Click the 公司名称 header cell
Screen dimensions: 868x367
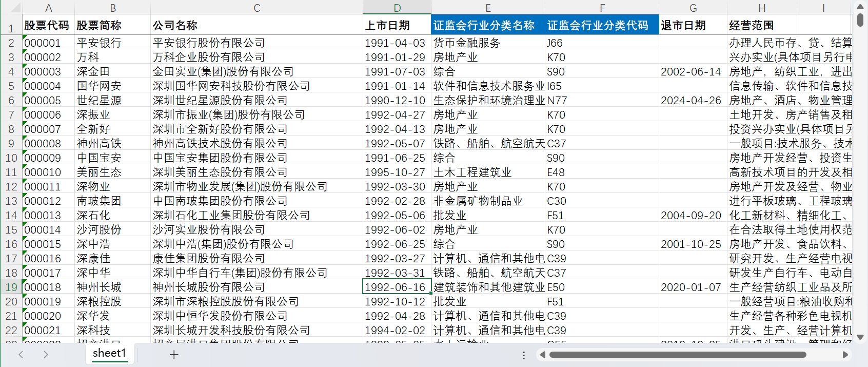pyautogui.click(x=257, y=25)
